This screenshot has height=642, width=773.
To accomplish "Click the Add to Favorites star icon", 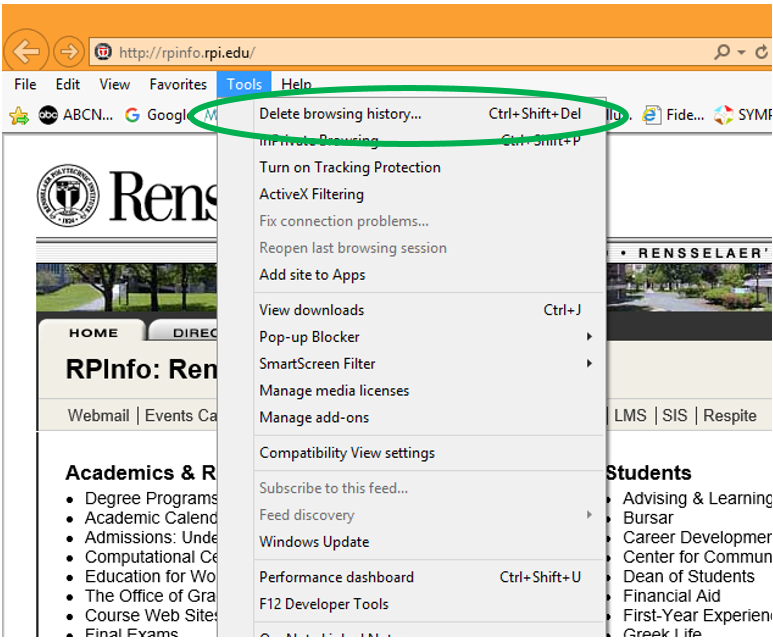I will click(19, 115).
